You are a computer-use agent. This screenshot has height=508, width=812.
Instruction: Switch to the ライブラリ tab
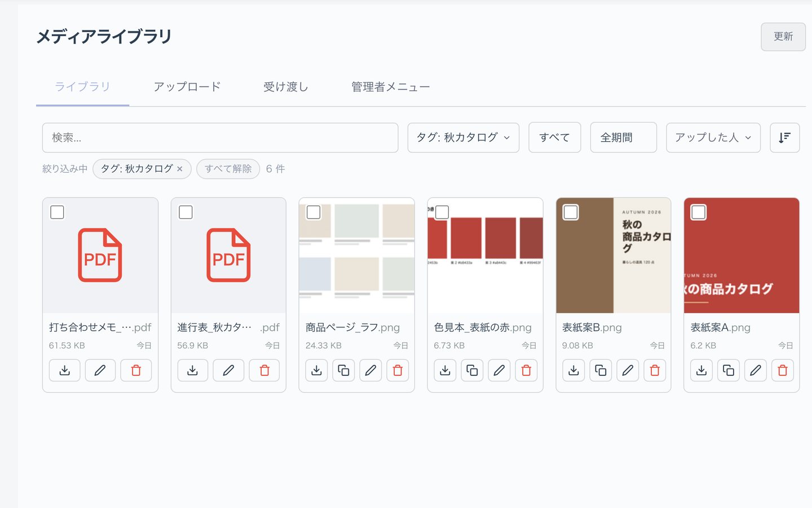coord(82,87)
